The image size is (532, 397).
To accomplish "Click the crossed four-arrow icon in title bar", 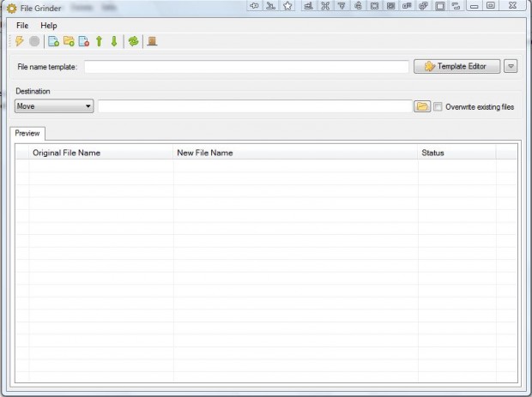I will tap(325, 6).
